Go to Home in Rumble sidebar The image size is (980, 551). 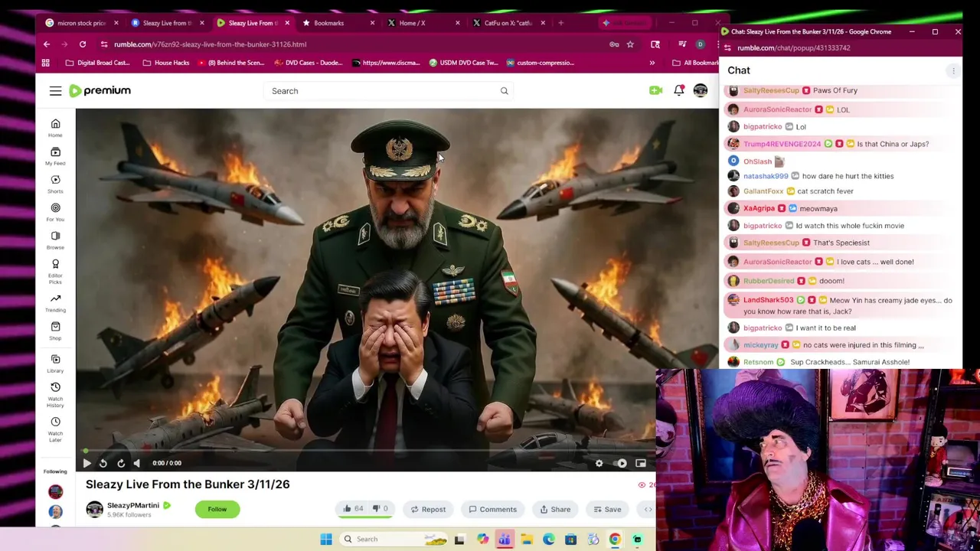pos(55,128)
